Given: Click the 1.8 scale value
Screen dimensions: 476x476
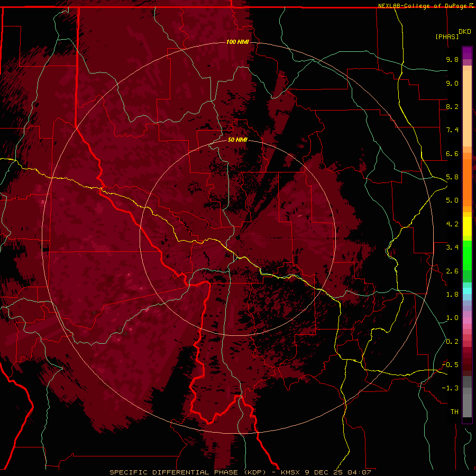Looking at the screenshot, I should [x=452, y=295].
